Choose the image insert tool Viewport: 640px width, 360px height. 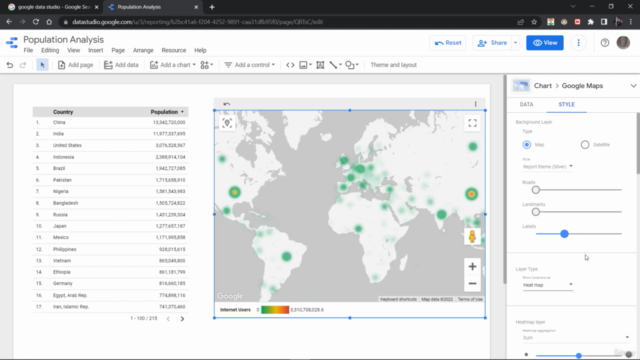tap(305, 65)
